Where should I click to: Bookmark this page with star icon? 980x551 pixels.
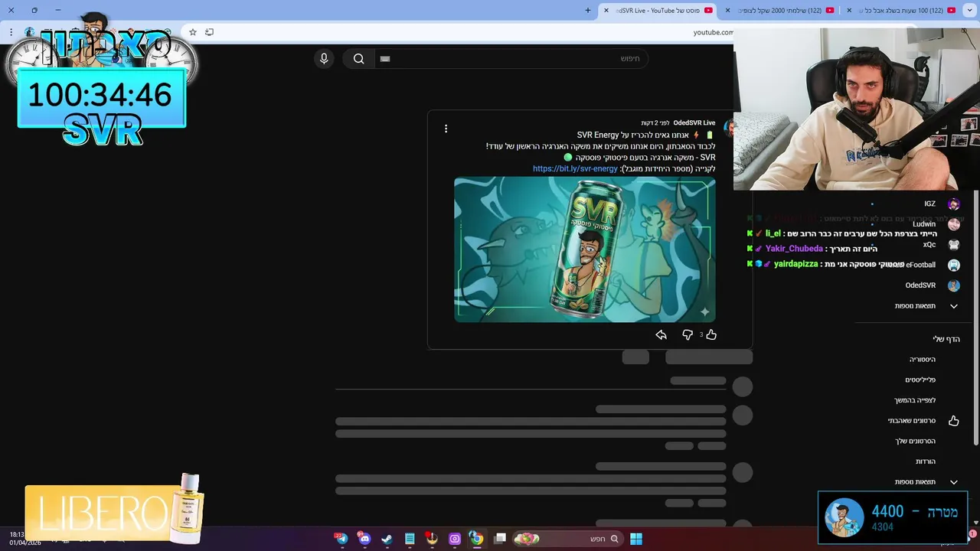(193, 32)
